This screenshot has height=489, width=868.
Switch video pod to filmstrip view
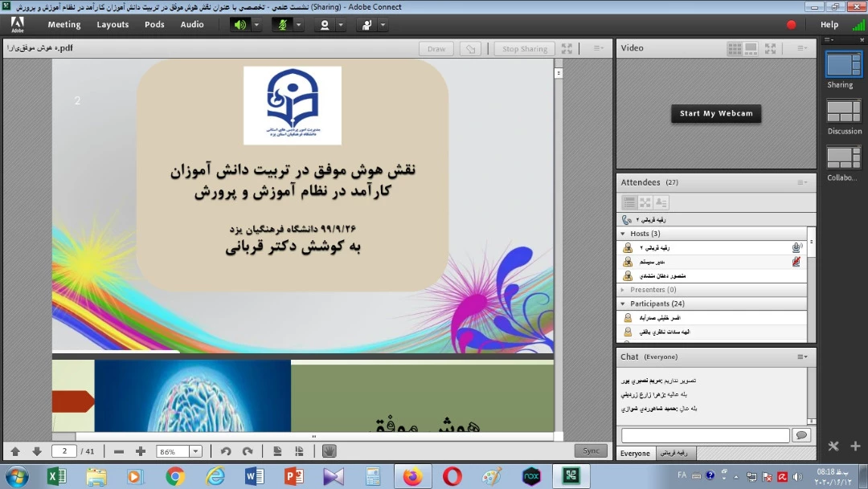(x=751, y=49)
